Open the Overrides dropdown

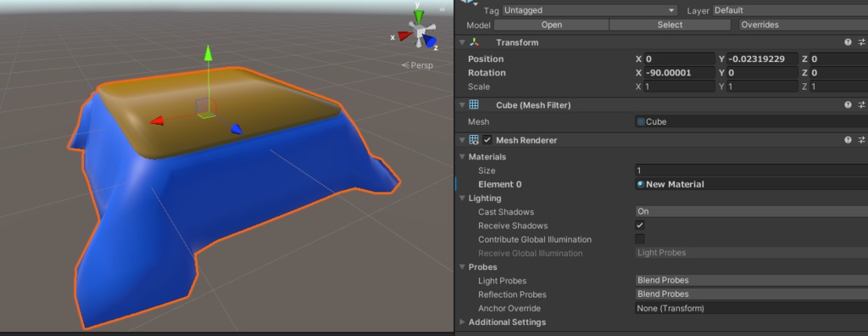804,25
